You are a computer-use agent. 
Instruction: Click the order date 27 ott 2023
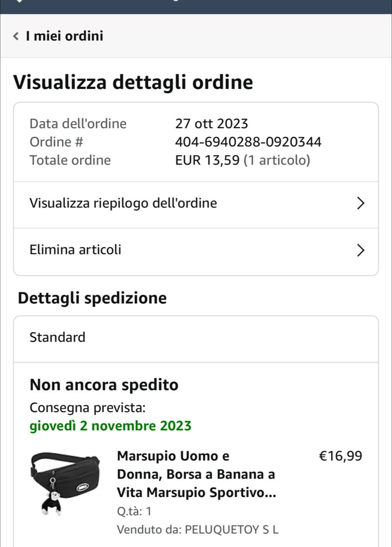click(211, 124)
